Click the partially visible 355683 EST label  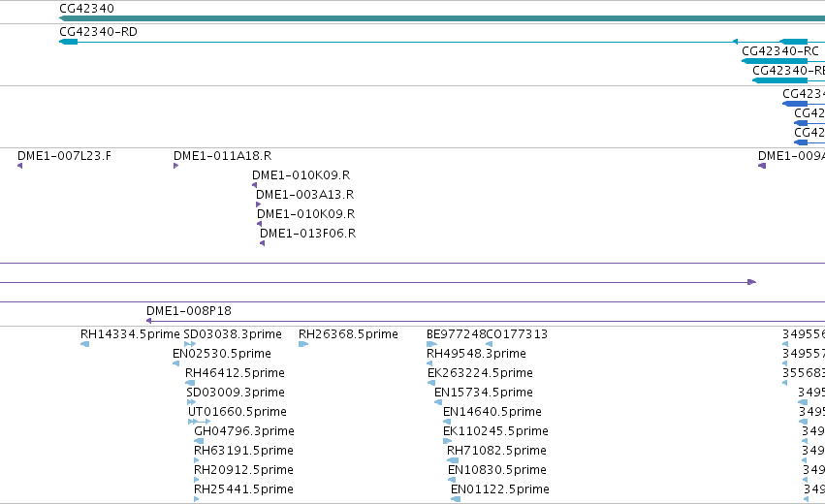(804, 373)
